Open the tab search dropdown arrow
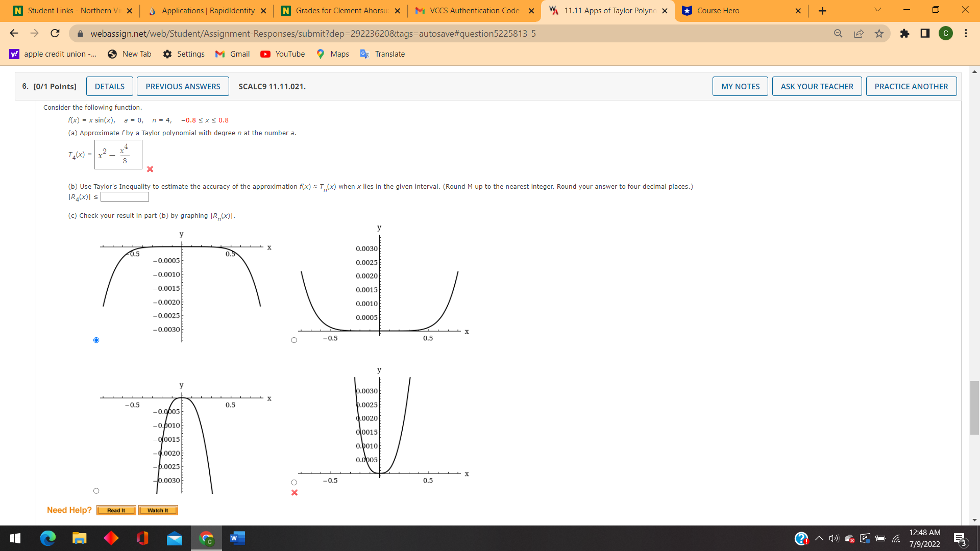 point(877,9)
